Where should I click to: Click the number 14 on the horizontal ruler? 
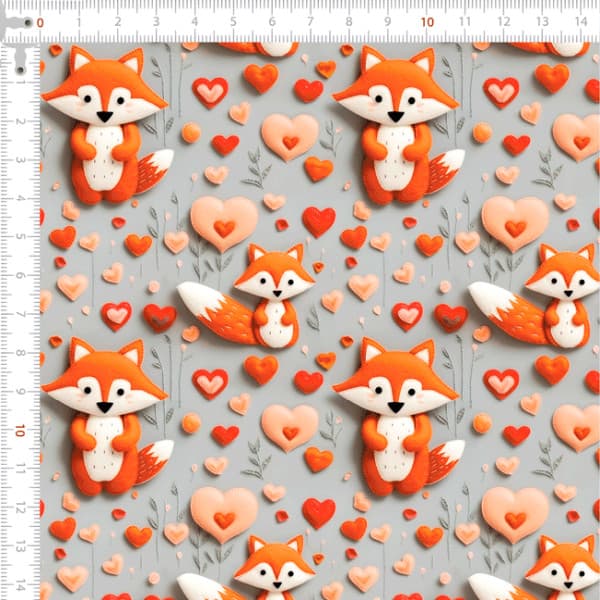pyautogui.click(x=581, y=22)
